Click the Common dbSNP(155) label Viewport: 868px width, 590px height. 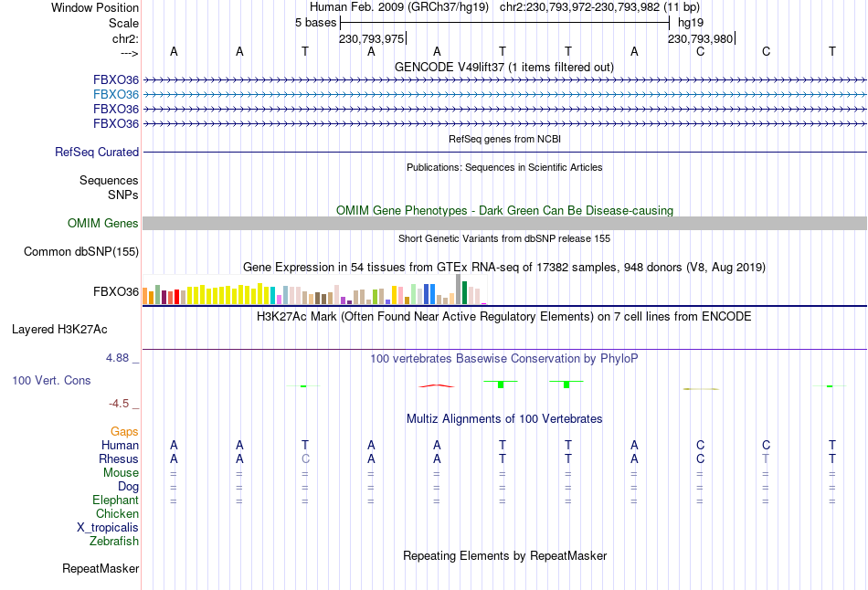pos(80,252)
